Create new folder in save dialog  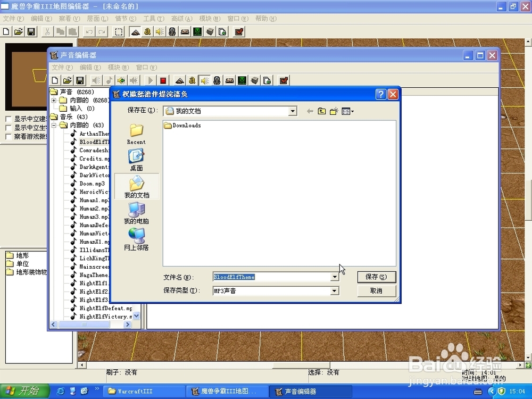point(334,111)
